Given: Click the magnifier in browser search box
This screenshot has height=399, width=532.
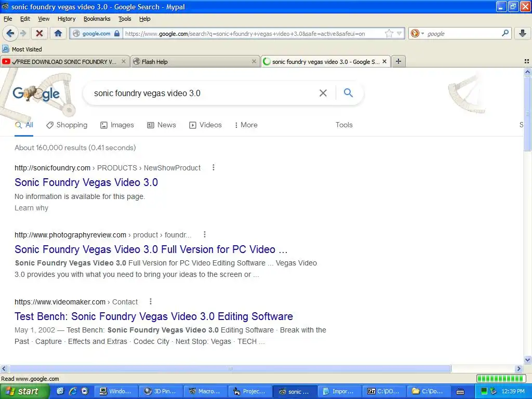Looking at the screenshot, I should pos(505,33).
